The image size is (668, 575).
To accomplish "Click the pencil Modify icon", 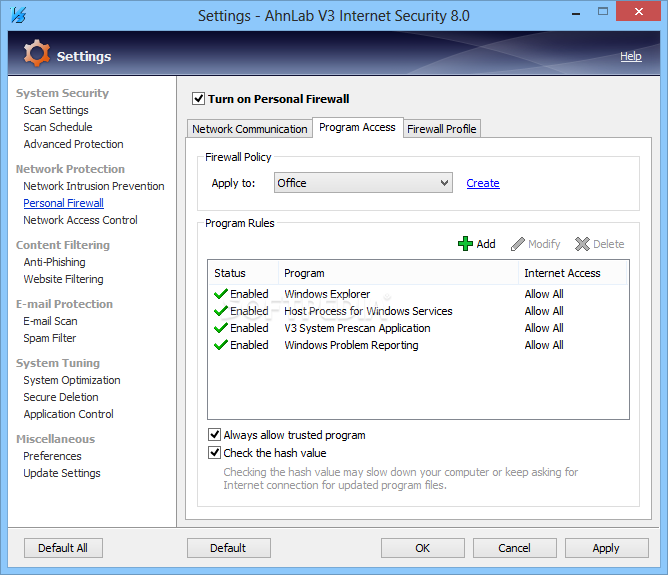I will pos(518,244).
